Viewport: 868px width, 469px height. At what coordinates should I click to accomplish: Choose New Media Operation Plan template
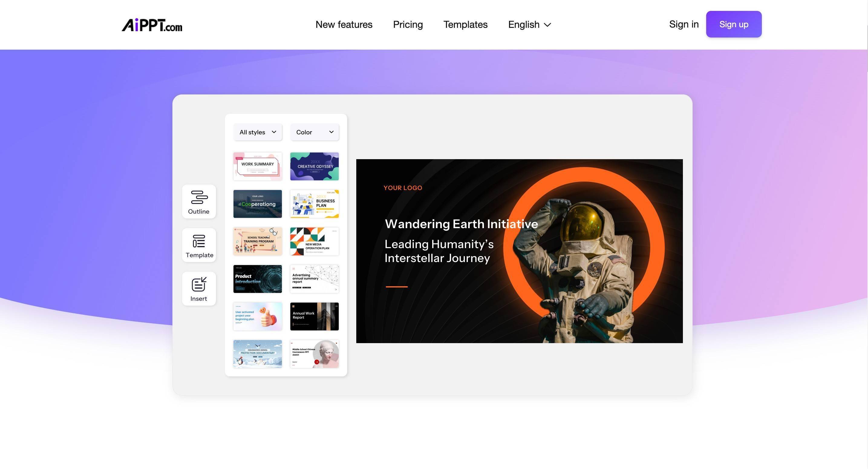pos(314,241)
